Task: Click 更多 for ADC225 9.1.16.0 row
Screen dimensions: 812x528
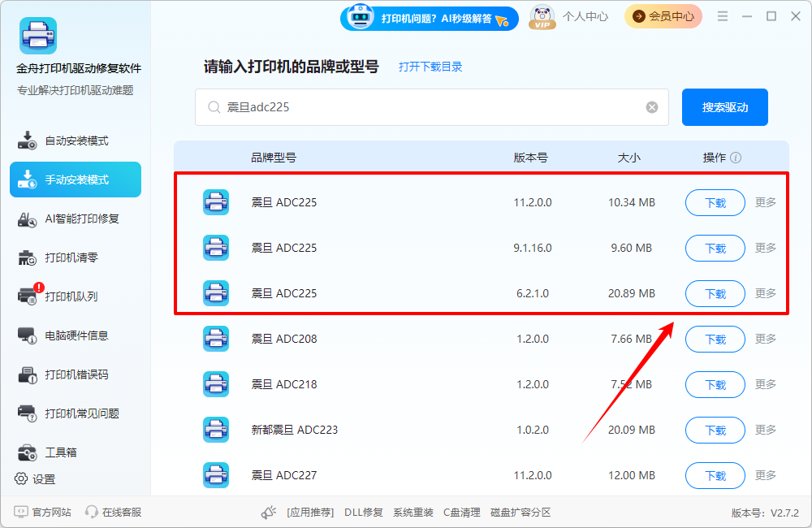Action: [766, 248]
